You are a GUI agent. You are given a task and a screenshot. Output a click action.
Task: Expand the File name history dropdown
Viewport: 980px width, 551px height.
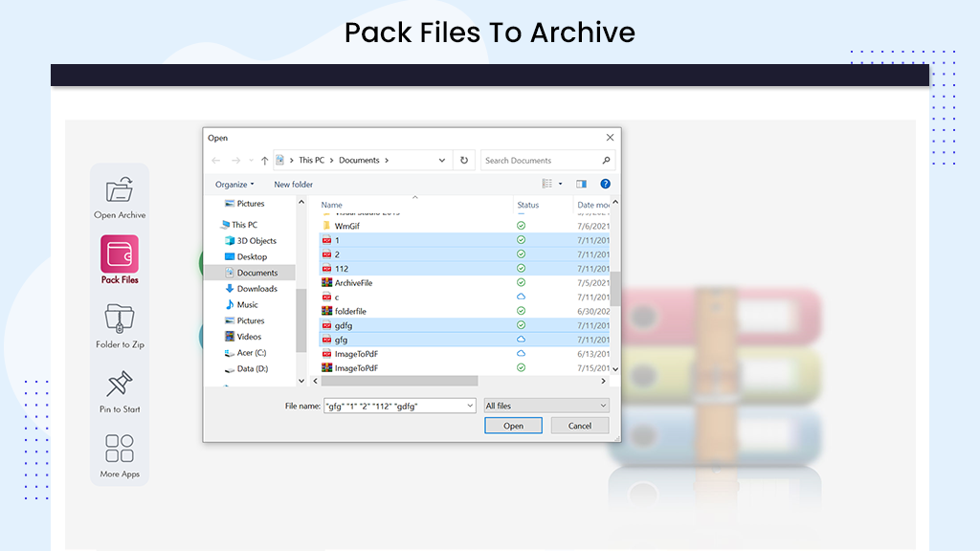[470, 406]
